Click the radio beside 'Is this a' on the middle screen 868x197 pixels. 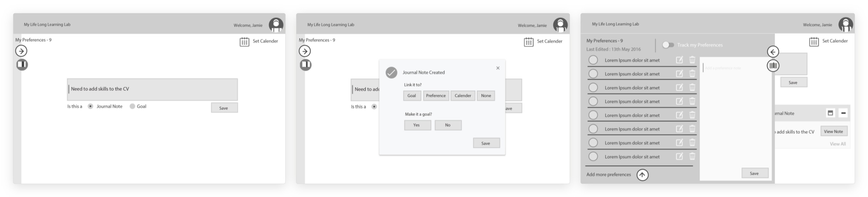tap(374, 106)
